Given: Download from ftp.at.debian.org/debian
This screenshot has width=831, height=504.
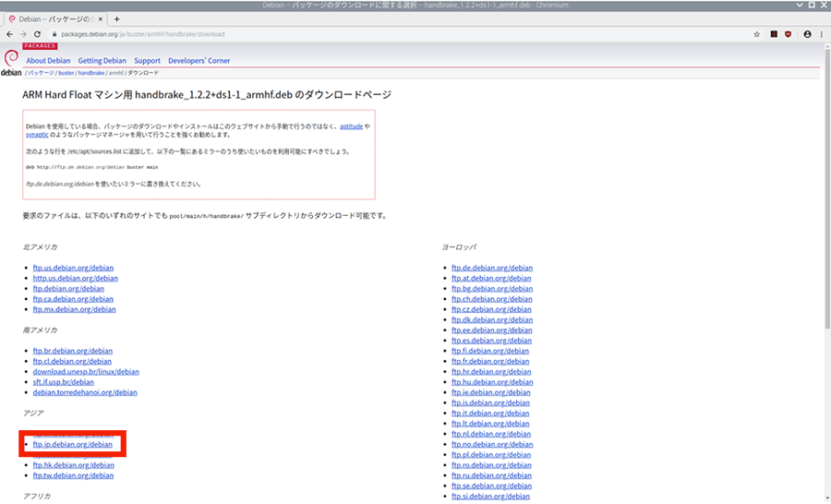Looking at the screenshot, I should (491, 278).
